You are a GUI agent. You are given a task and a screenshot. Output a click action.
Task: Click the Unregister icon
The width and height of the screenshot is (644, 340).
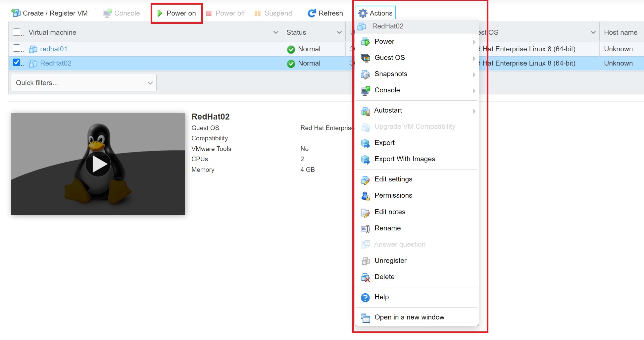click(x=366, y=261)
